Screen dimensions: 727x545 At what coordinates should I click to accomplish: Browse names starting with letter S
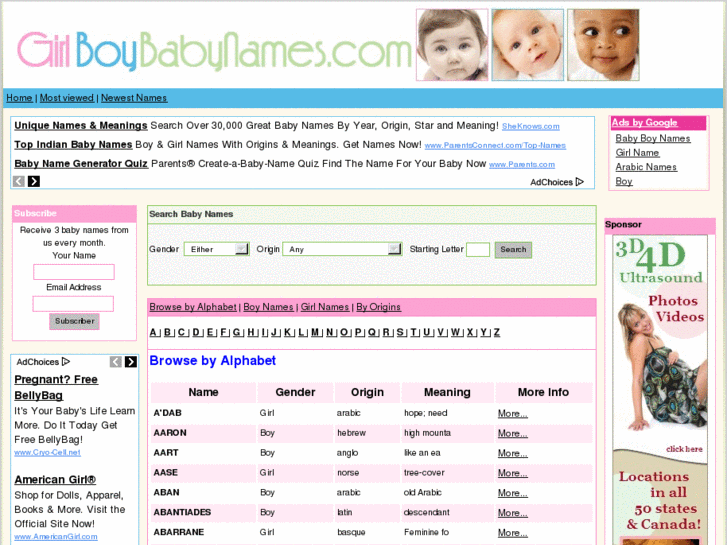pyautogui.click(x=400, y=332)
